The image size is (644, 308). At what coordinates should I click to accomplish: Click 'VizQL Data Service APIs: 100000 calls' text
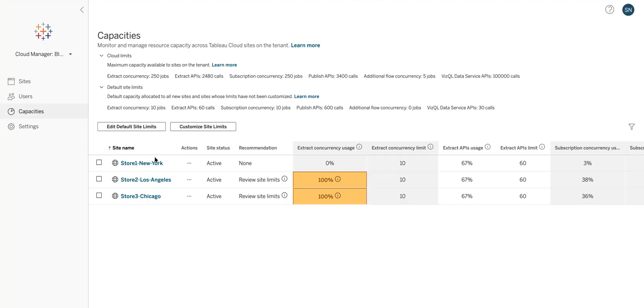click(x=481, y=76)
